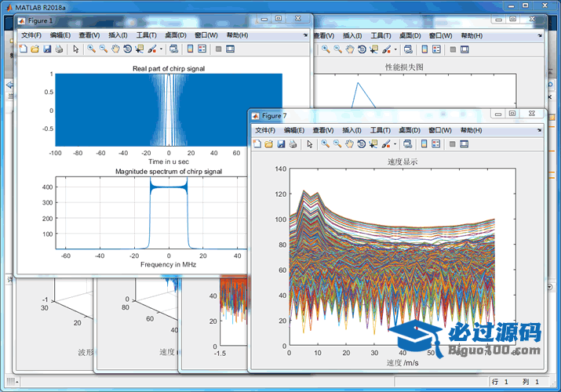Toggle Pan hand tool in Figure 1
This screenshot has width=561, height=392.
[115, 49]
